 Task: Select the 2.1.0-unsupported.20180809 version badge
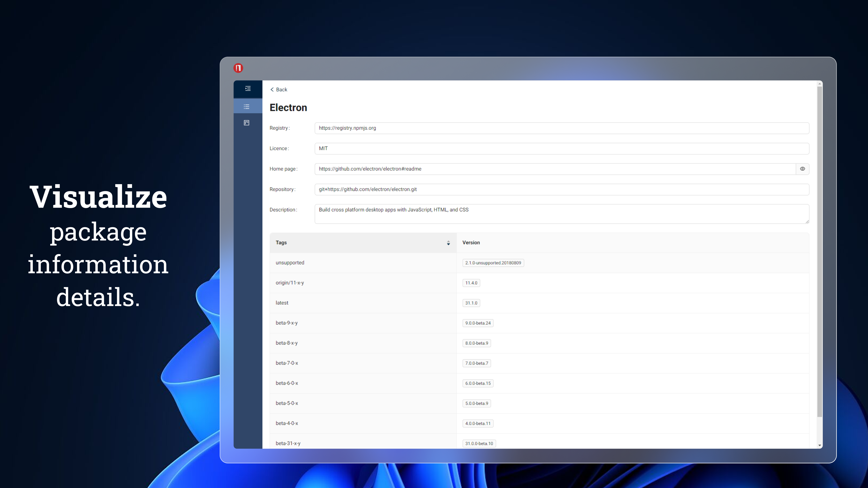coord(493,263)
